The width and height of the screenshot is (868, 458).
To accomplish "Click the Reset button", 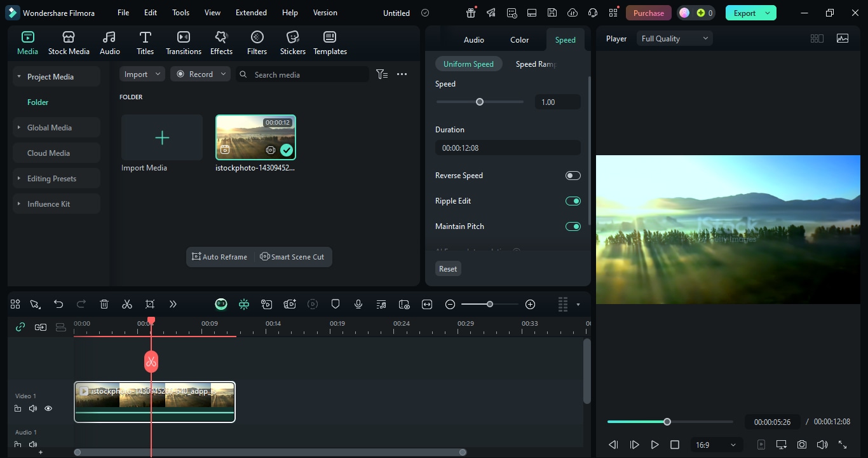I will [448, 269].
